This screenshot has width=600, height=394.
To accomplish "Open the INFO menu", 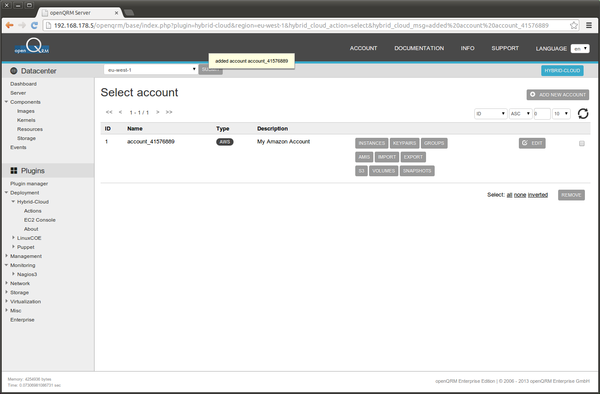I will coord(467,48).
